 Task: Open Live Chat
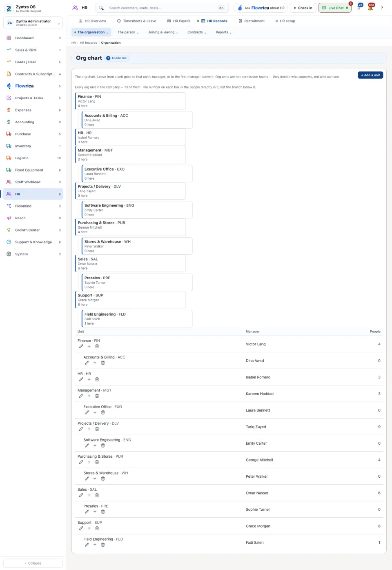(335, 8)
